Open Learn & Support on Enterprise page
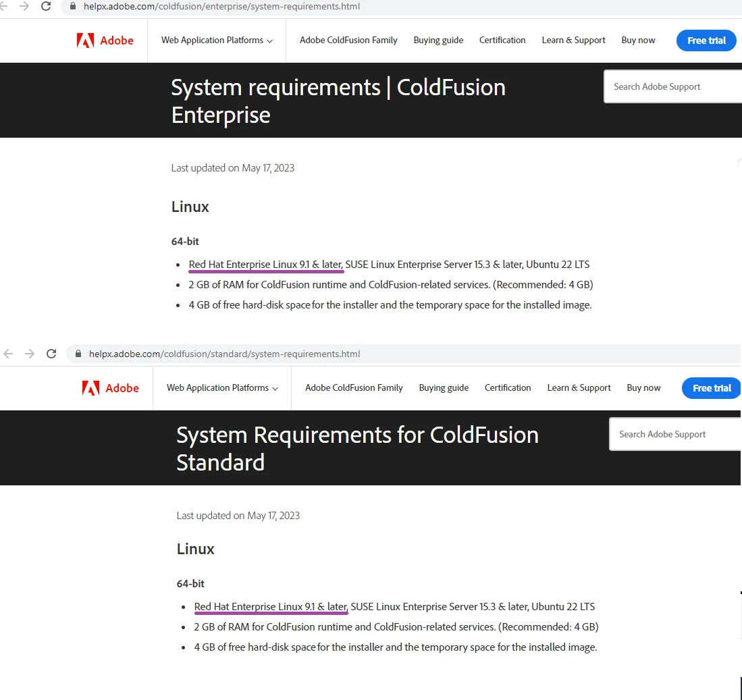 tap(573, 41)
